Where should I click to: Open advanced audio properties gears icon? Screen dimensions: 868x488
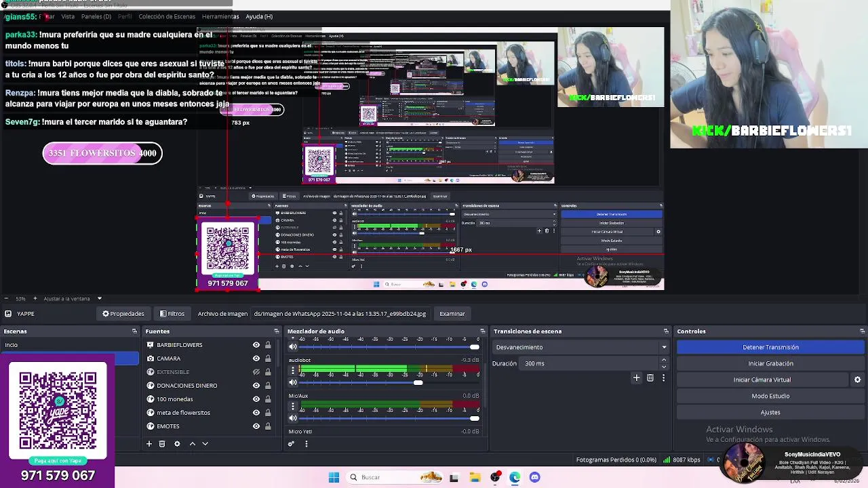coord(292,444)
